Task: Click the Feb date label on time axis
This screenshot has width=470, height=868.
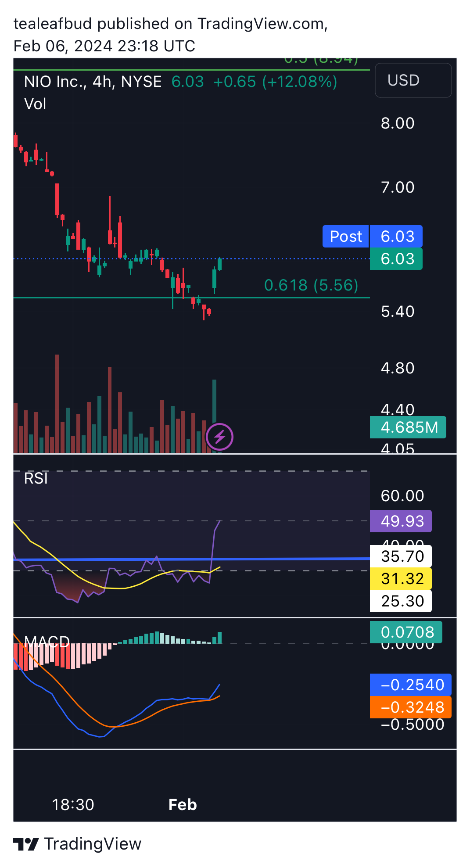Action: point(183,805)
